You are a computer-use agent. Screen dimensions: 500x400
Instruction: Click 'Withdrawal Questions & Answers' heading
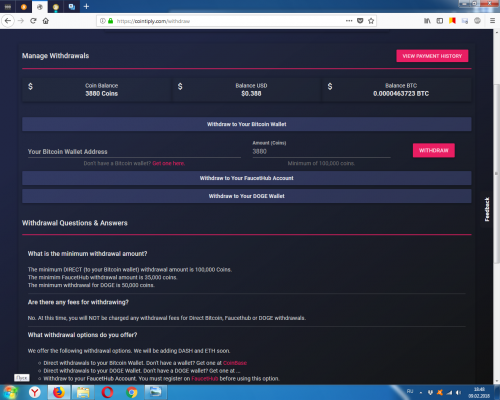coord(75,223)
